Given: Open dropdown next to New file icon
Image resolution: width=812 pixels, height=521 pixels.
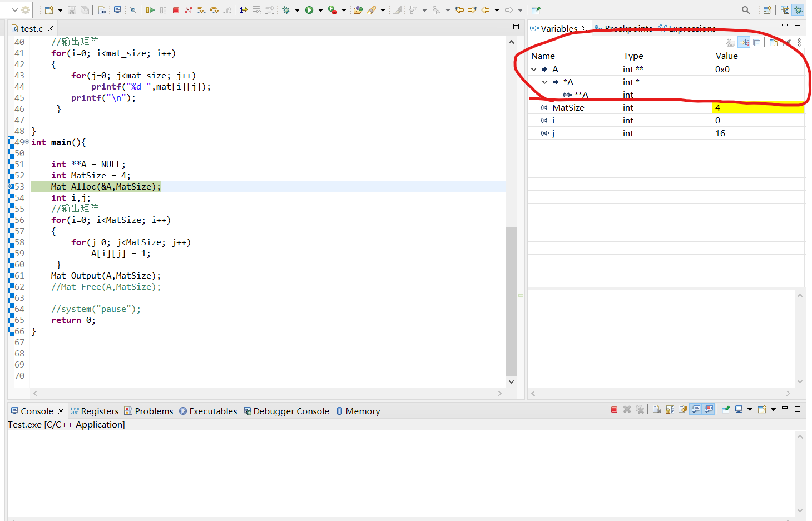Looking at the screenshot, I should [60, 10].
